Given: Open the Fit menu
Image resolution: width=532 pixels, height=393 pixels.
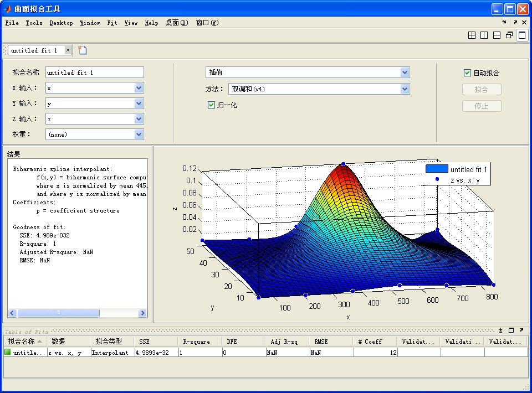Looking at the screenshot, I should click(112, 23).
